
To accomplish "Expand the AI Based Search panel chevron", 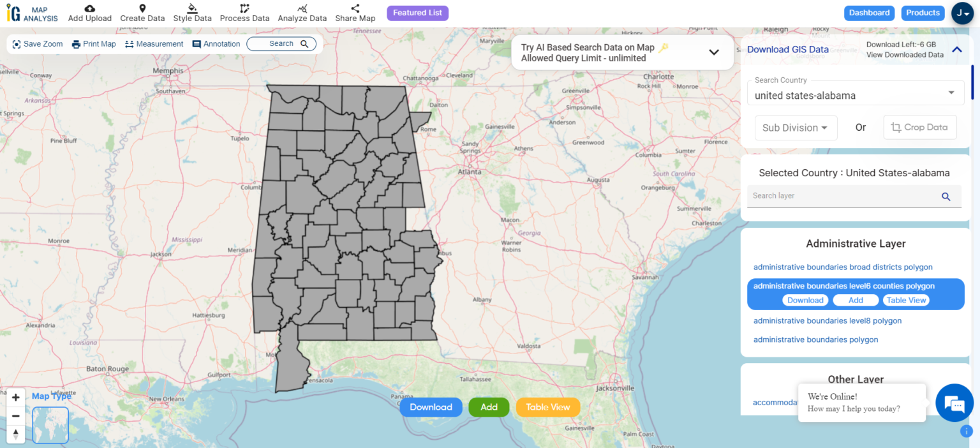I will point(713,52).
